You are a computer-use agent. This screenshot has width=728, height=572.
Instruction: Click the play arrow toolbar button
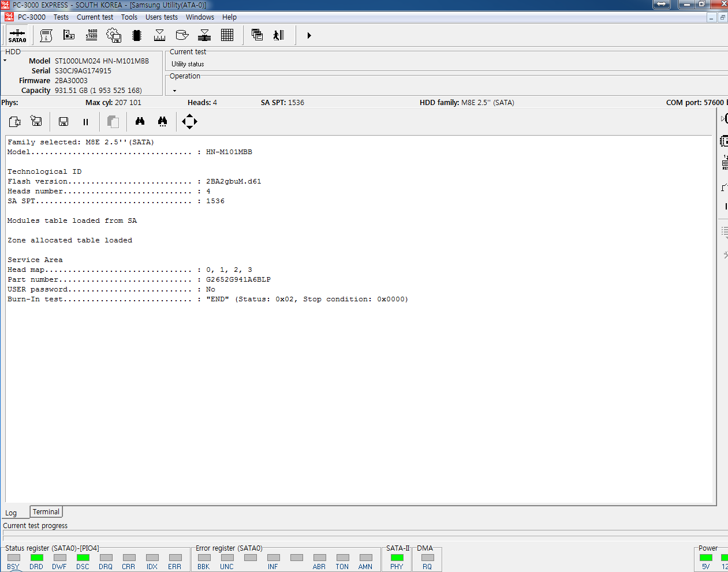point(309,36)
